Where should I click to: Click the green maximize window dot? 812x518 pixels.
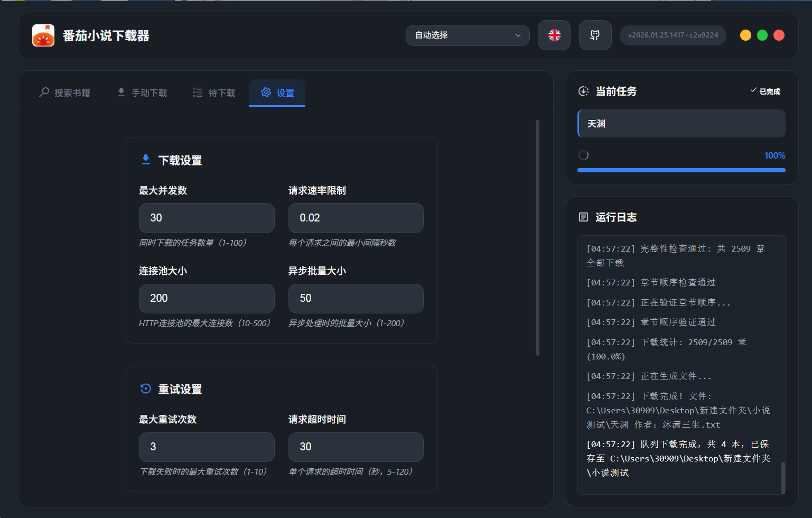point(762,35)
